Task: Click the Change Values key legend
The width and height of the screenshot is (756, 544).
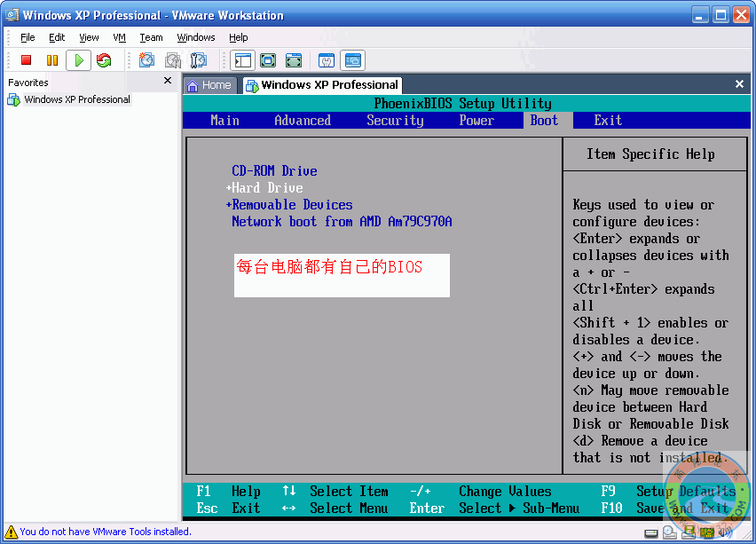Action: point(481,492)
